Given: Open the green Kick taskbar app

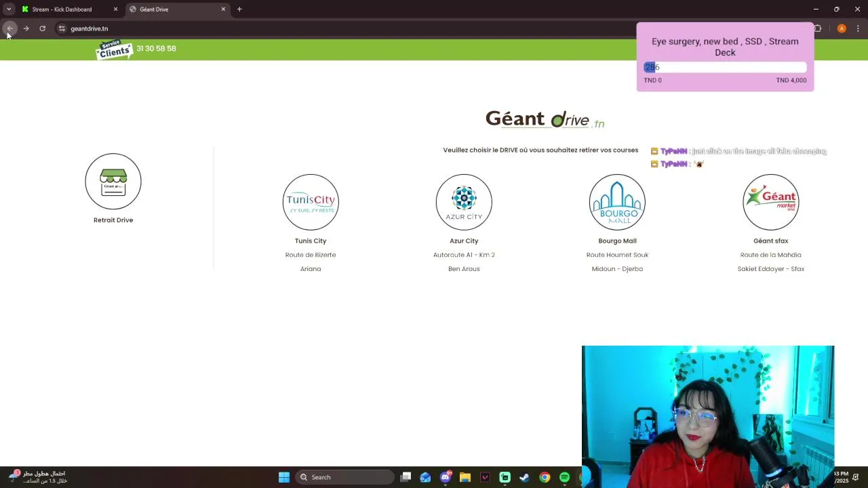Looking at the screenshot, I should click(x=505, y=477).
